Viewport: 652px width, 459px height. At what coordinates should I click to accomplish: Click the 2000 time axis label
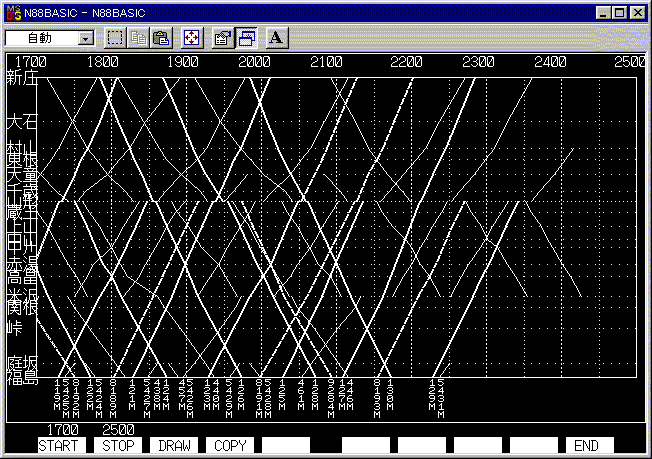coord(254,62)
